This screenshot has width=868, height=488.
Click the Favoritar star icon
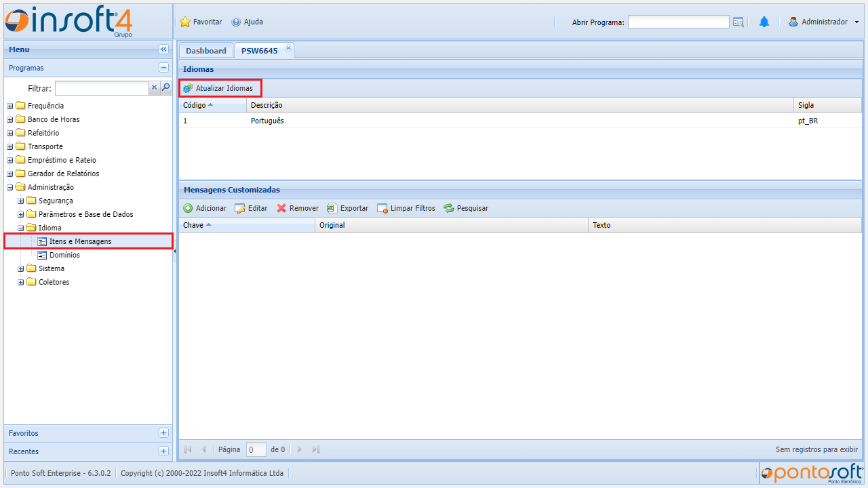(x=185, y=22)
